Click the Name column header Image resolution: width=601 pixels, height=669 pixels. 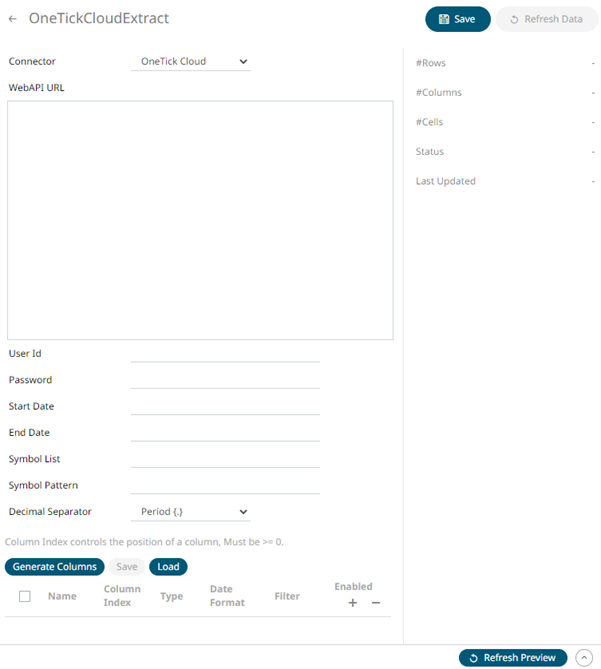pyautogui.click(x=62, y=596)
